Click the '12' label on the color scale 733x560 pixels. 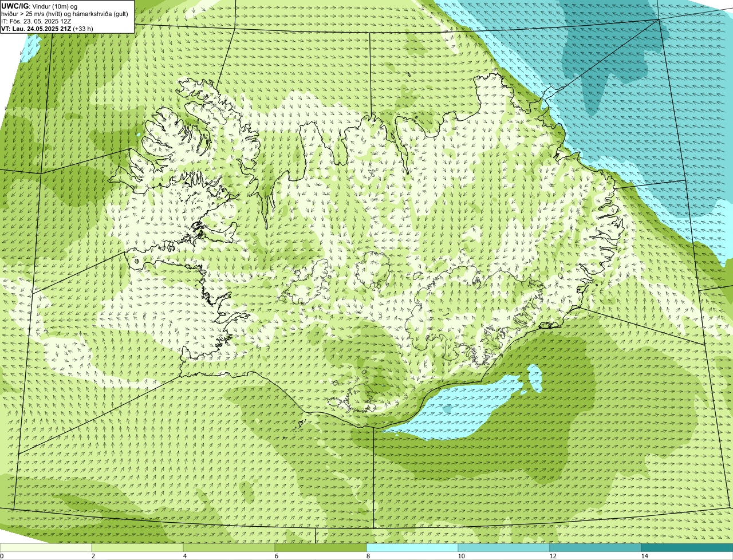[x=553, y=556]
